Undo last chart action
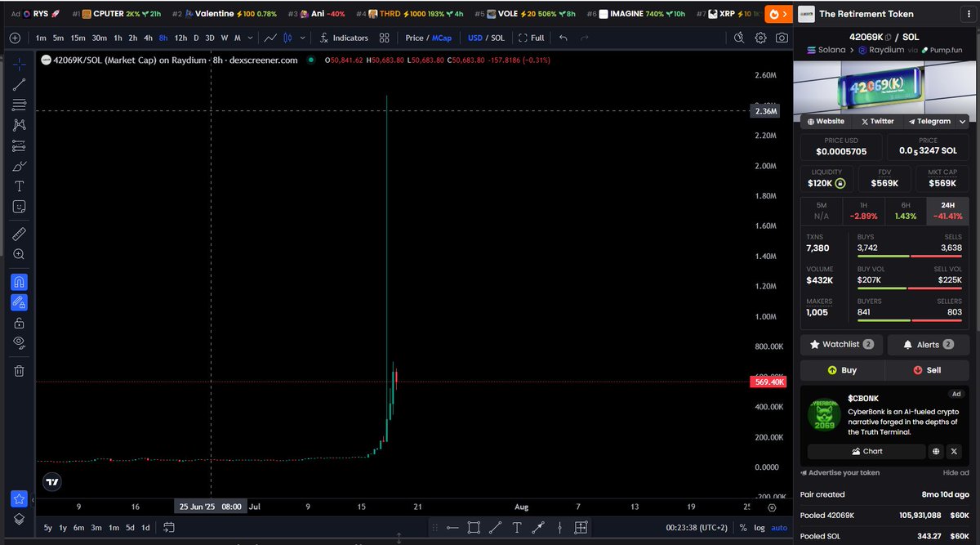This screenshot has width=980, height=545. [x=563, y=38]
